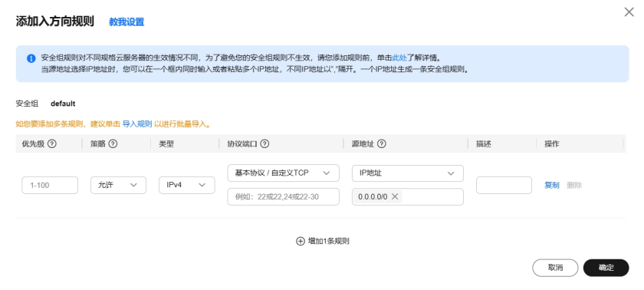
Task: Click the plus icon to add a rule
Action: click(301, 241)
